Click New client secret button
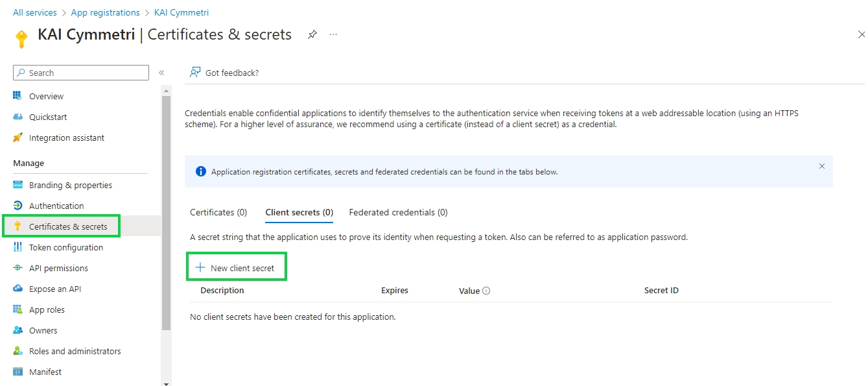 point(236,268)
